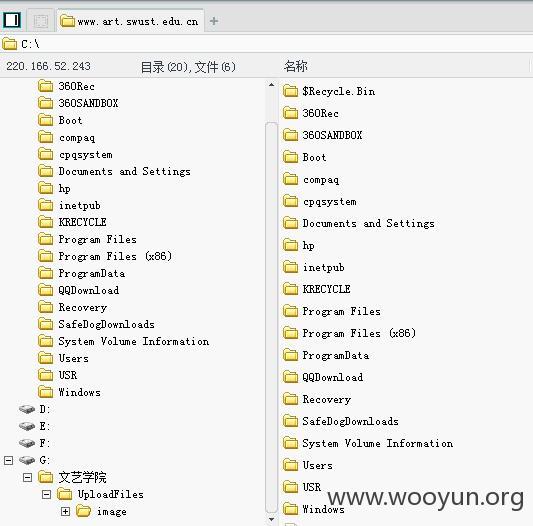Switch to www.art.swust.edu.cn tab
Viewport: 533px width, 526px height.
click(x=130, y=21)
